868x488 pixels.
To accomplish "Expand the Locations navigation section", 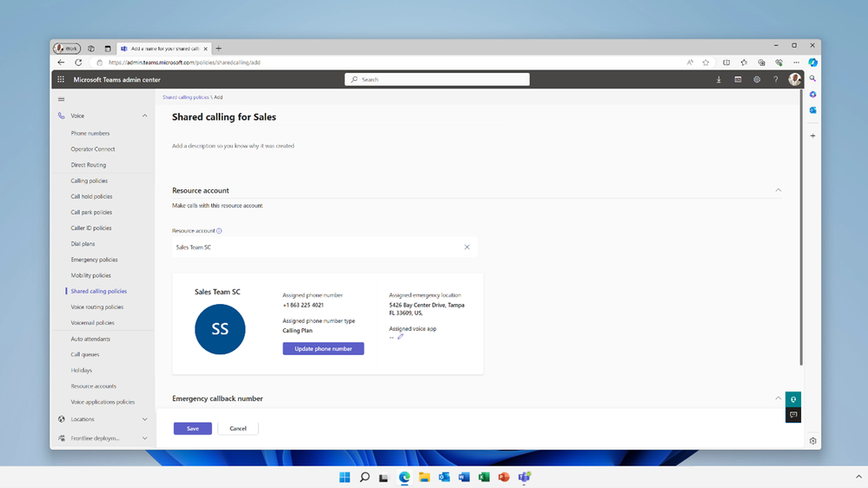I will point(144,419).
